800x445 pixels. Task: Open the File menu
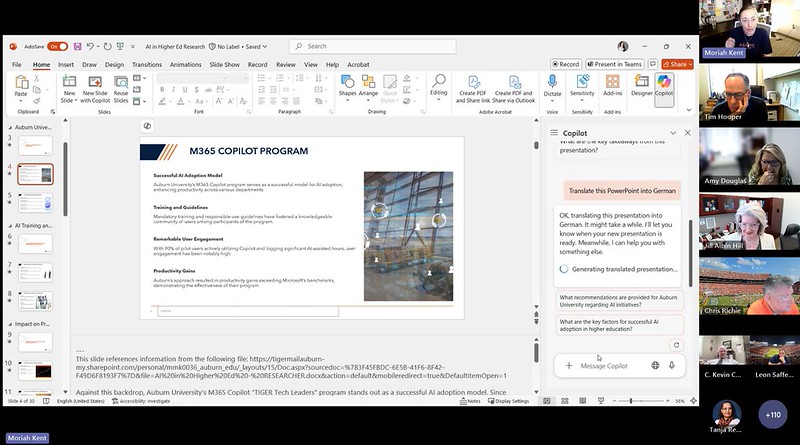(17, 65)
